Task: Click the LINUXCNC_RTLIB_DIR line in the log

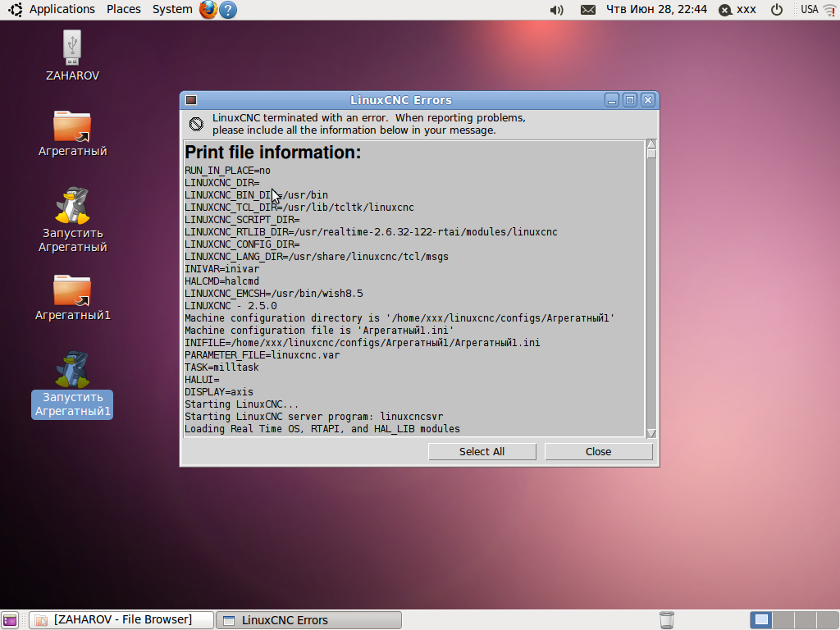Action: click(372, 232)
